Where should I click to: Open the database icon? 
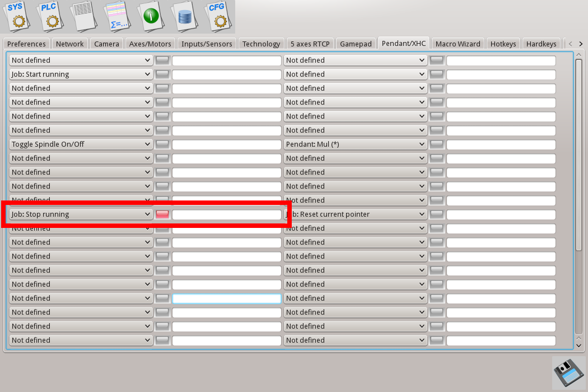pyautogui.click(x=185, y=16)
